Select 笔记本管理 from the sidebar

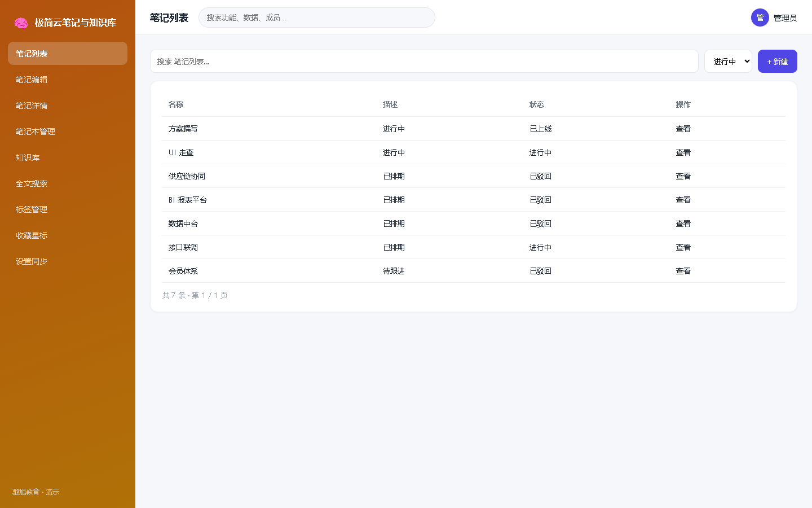click(68, 132)
